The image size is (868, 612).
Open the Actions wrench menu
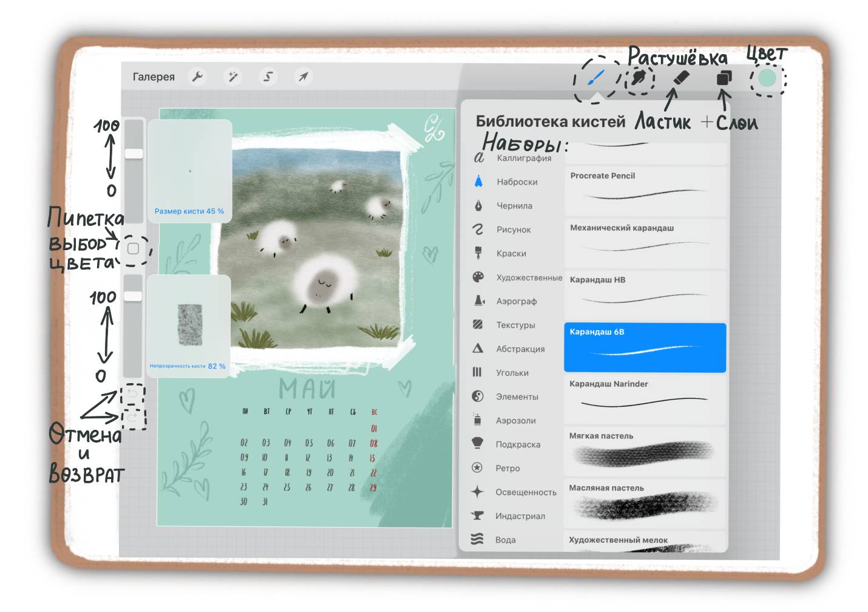(x=197, y=76)
